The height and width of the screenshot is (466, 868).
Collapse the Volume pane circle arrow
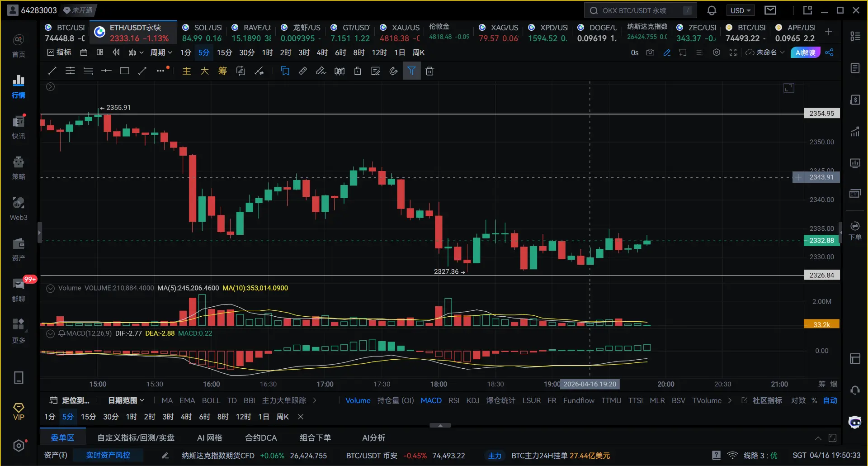[x=51, y=288]
